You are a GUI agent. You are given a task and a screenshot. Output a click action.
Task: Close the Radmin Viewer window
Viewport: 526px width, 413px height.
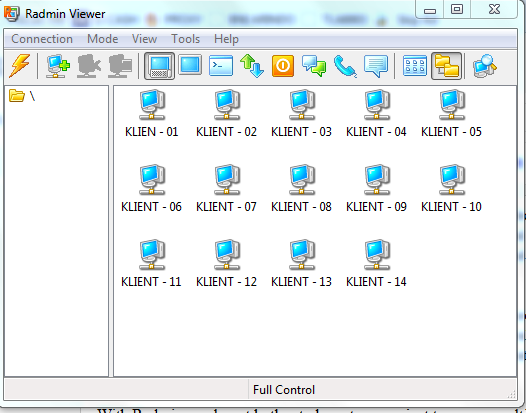(x=494, y=9)
